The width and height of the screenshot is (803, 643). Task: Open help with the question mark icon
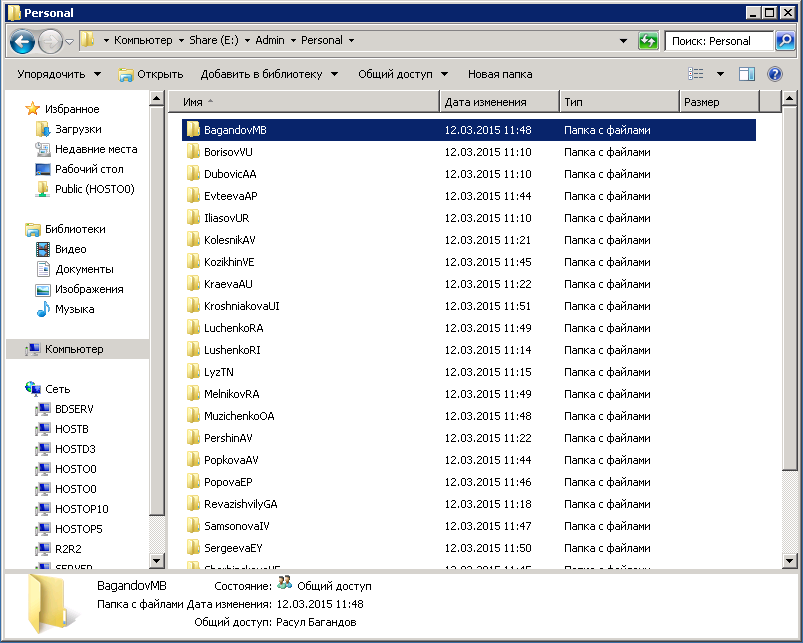coord(775,74)
